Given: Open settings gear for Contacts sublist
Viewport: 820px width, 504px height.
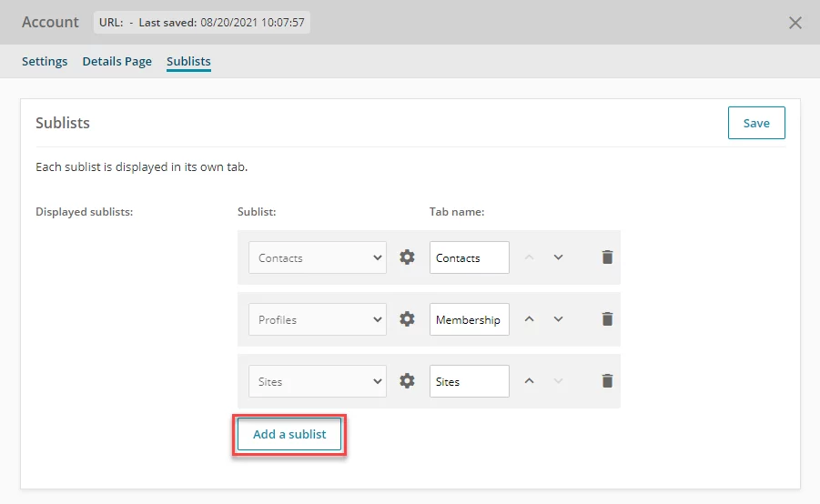Looking at the screenshot, I should tap(407, 257).
